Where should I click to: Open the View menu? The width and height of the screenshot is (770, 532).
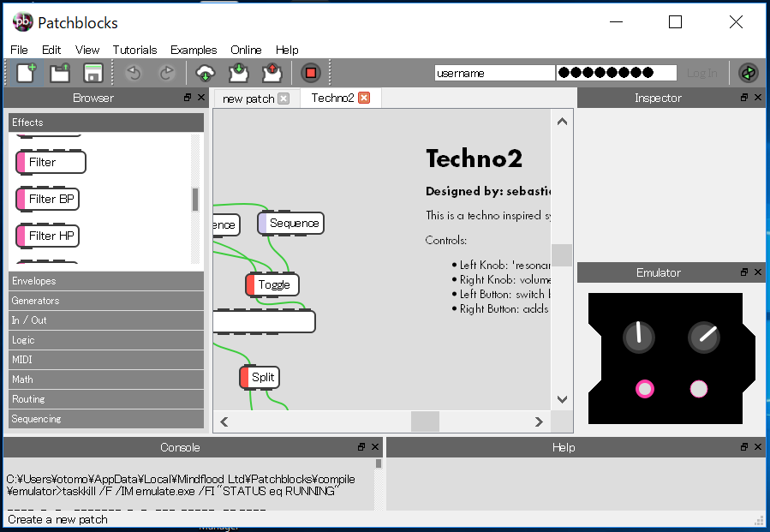coord(87,50)
